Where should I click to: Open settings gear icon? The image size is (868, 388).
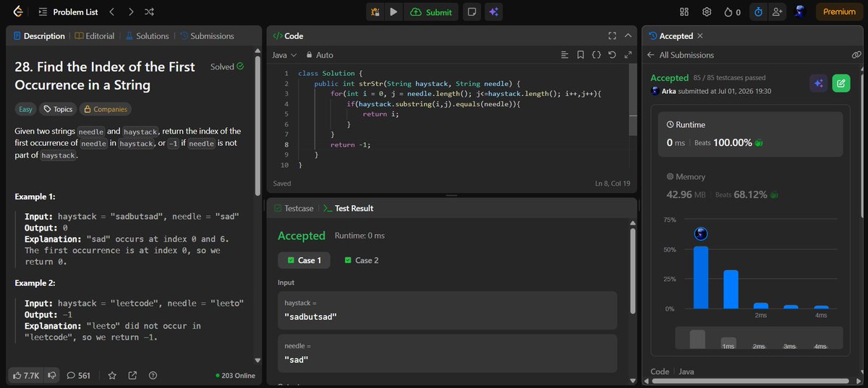click(707, 12)
